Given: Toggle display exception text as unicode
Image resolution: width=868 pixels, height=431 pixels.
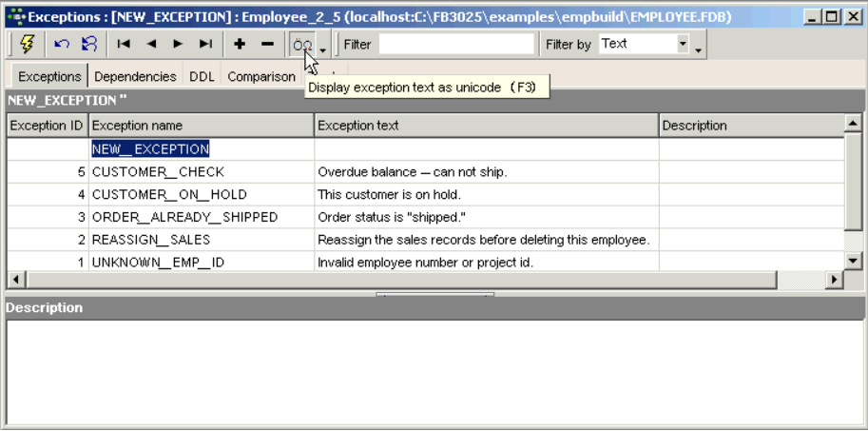Looking at the screenshot, I should [x=302, y=45].
